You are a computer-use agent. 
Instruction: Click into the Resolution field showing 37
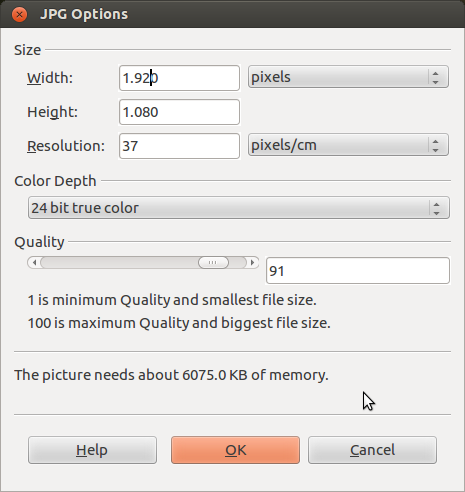point(179,146)
